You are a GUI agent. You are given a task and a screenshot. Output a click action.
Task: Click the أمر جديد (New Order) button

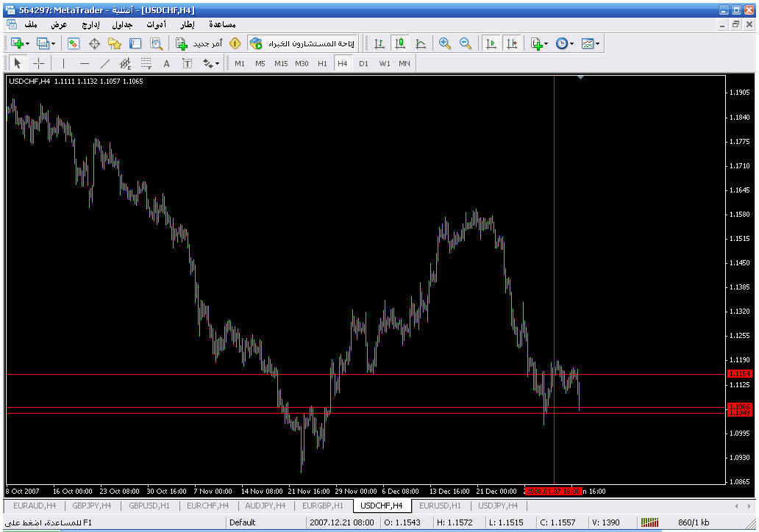[200, 44]
